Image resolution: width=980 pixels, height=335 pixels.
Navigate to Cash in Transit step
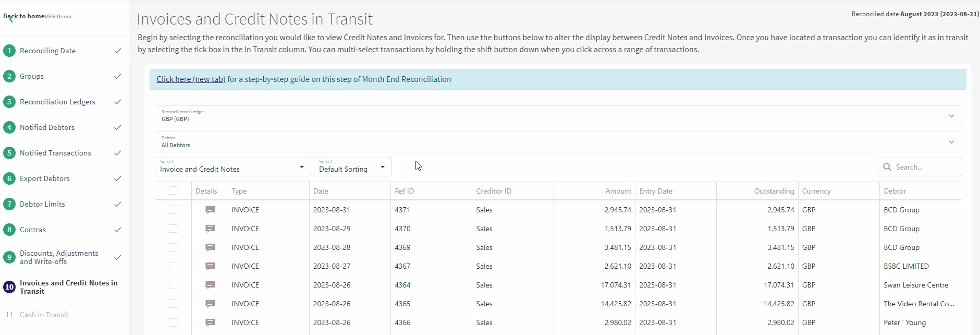click(44, 315)
